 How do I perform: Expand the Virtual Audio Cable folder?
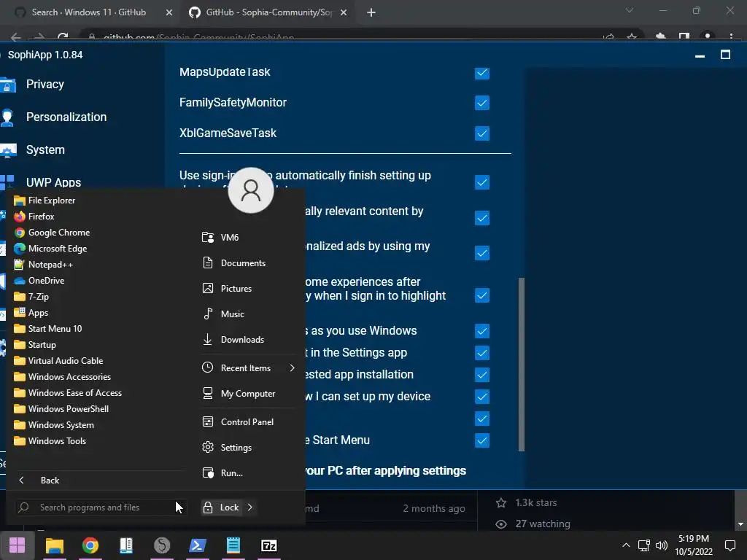pyautogui.click(x=58, y=361)
